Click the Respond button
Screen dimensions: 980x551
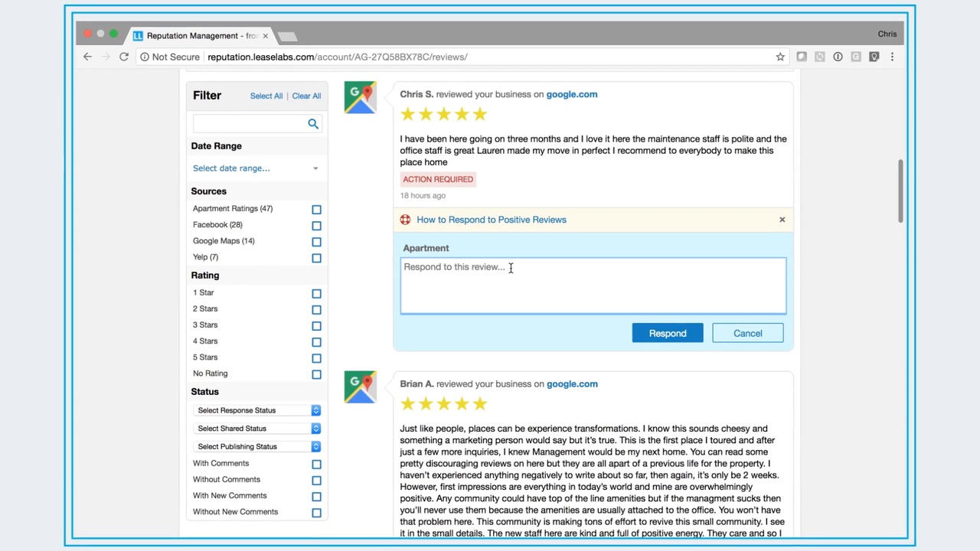tap(667, 333)
